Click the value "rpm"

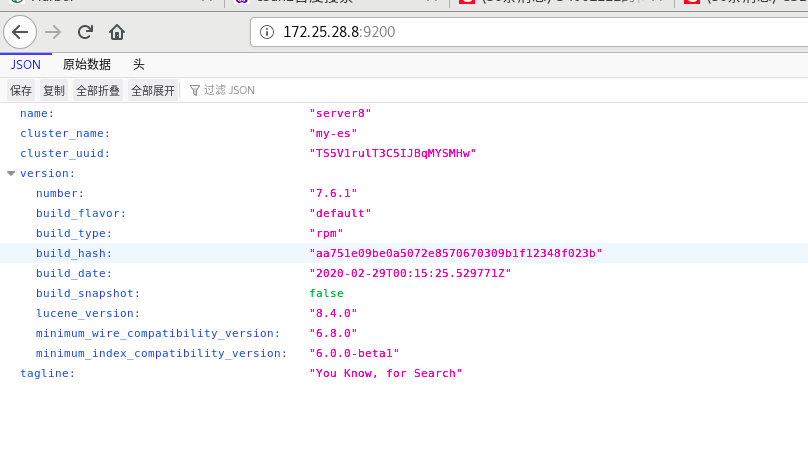pyautogui.click(x=326, y=233)
